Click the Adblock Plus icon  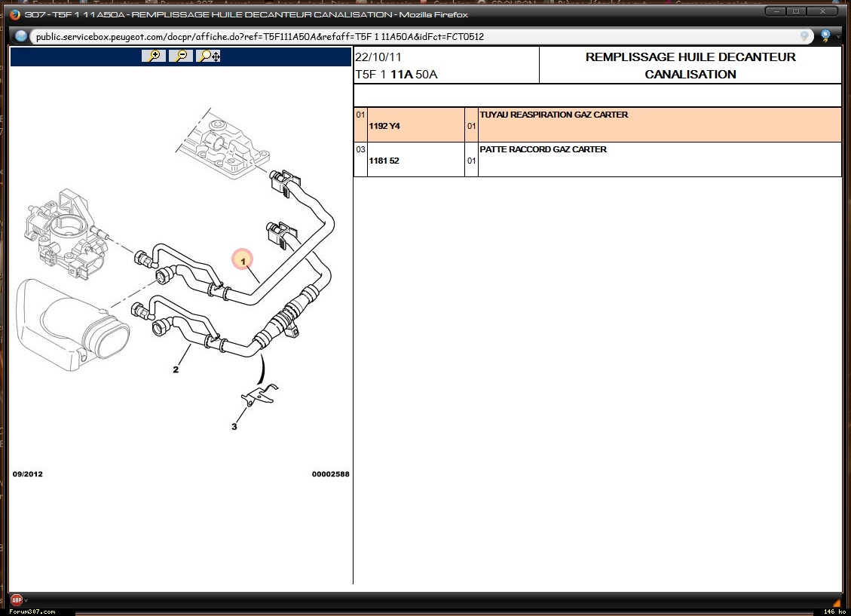coord(16,600)
